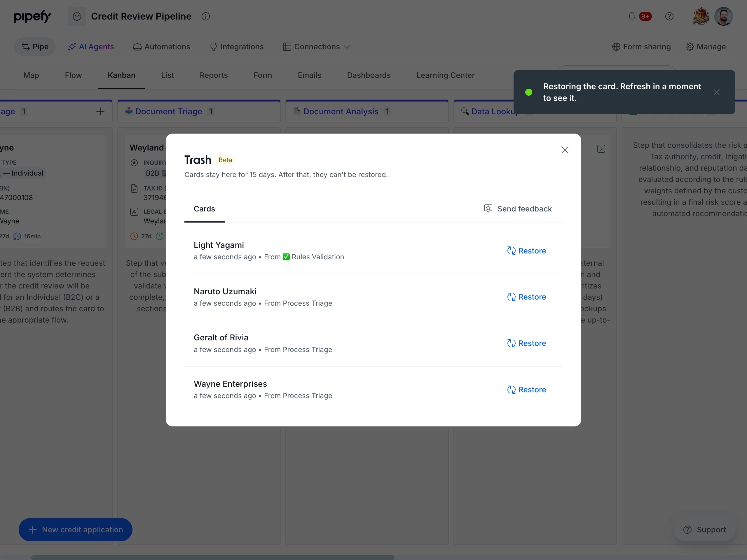Click the Light Yagami card name
The image size is (747, 560).
tap(219, 245)
